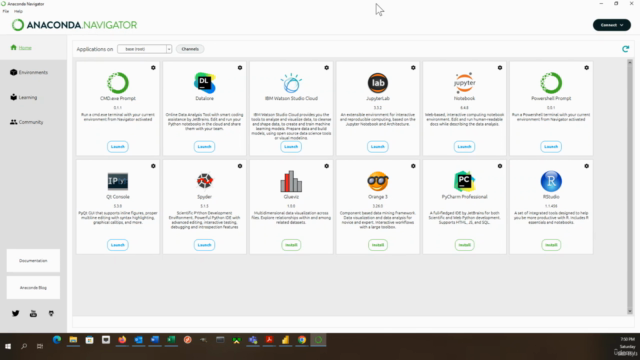Open settings gear for Powershell Prompt tile

pyautogui.click(x=587, y=68)
